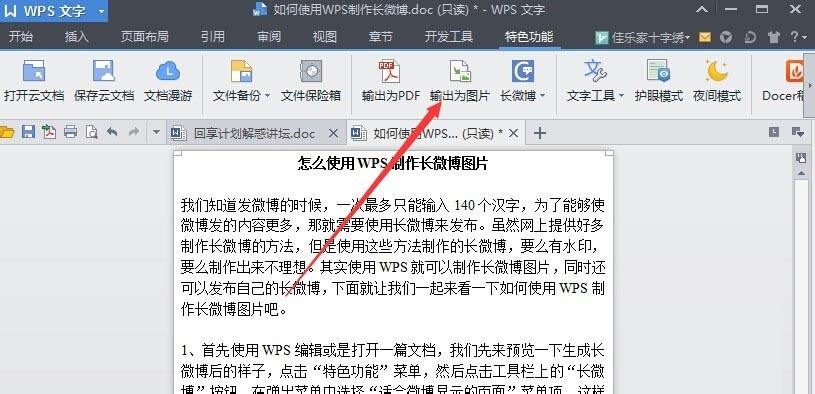Close the 回享计划解惑讲坛.doc tab

click(x=334, y=134)
